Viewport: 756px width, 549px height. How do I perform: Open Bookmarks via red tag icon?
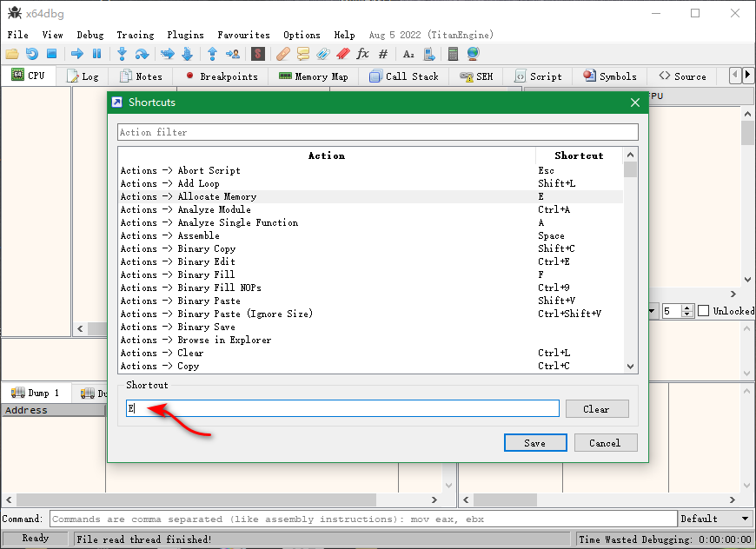[342, 54]
